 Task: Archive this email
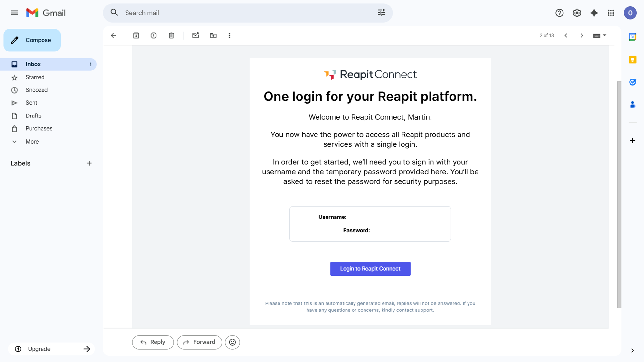(136, 35)
